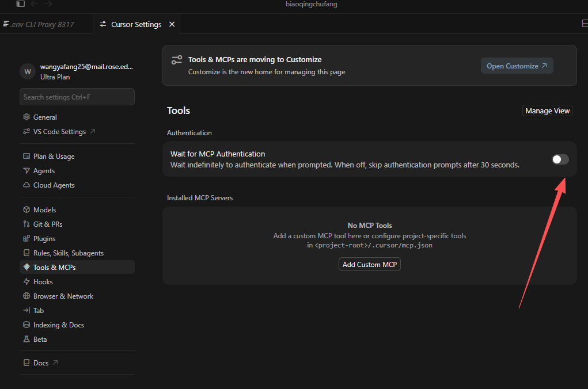Close the Cursor Settings tab
The image size is (588, 389).
pos(172,24)
